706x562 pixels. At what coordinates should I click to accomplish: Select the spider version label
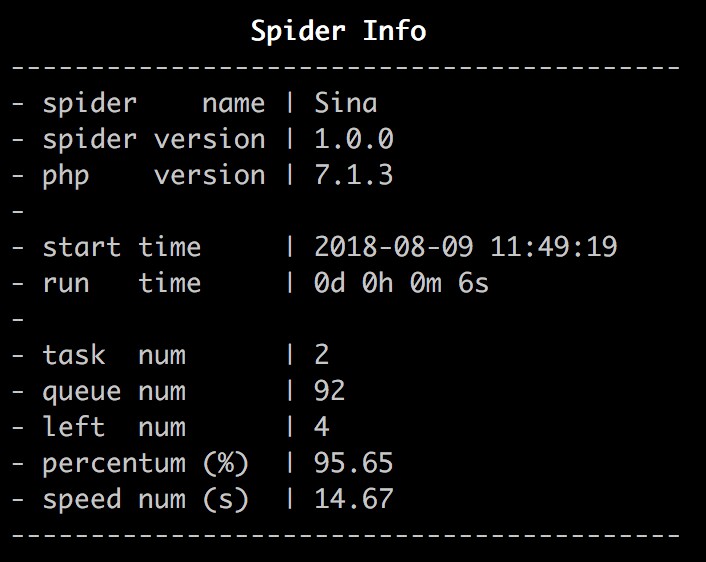154,140
